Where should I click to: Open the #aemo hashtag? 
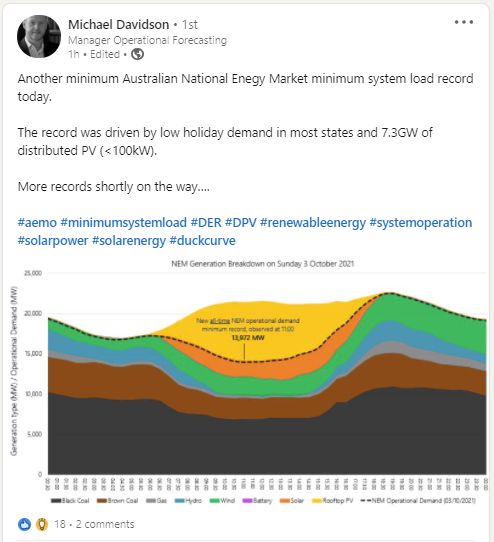[x=37, y=222]
